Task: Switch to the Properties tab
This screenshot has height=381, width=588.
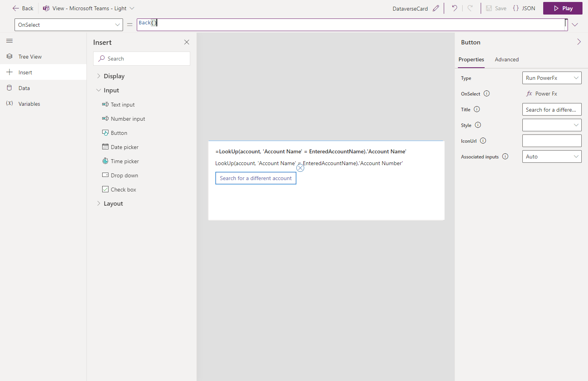Action: click(x=471, y=59)
